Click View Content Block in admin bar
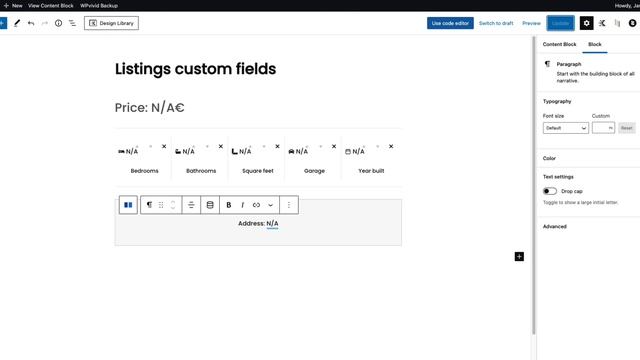This screenshot has height=360, width=640. point(51,6)
